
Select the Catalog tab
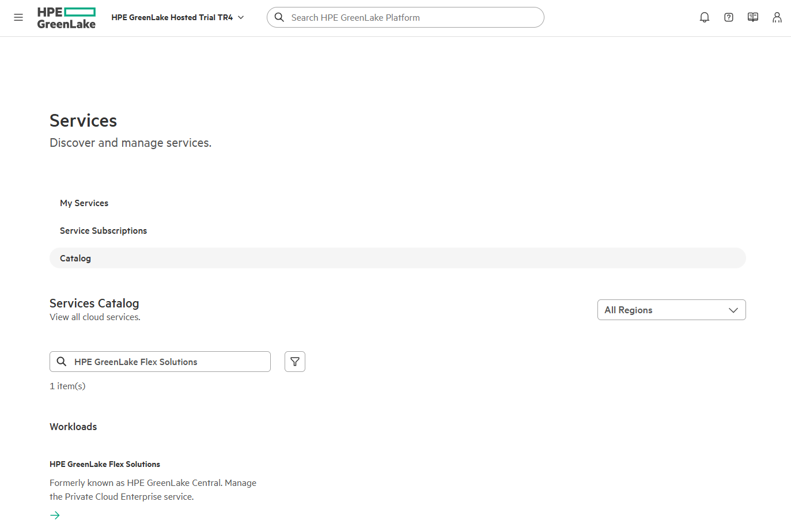tap(75, 258)
